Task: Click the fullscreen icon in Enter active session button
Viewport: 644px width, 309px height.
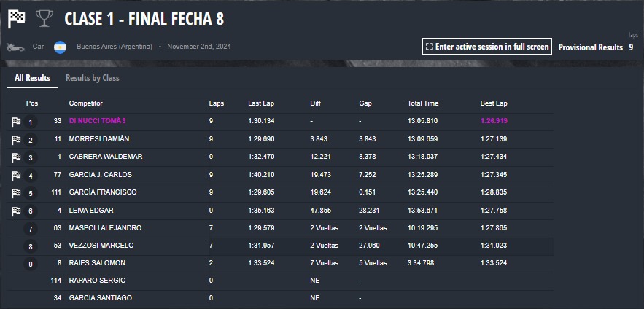Action: coord(430,47)
